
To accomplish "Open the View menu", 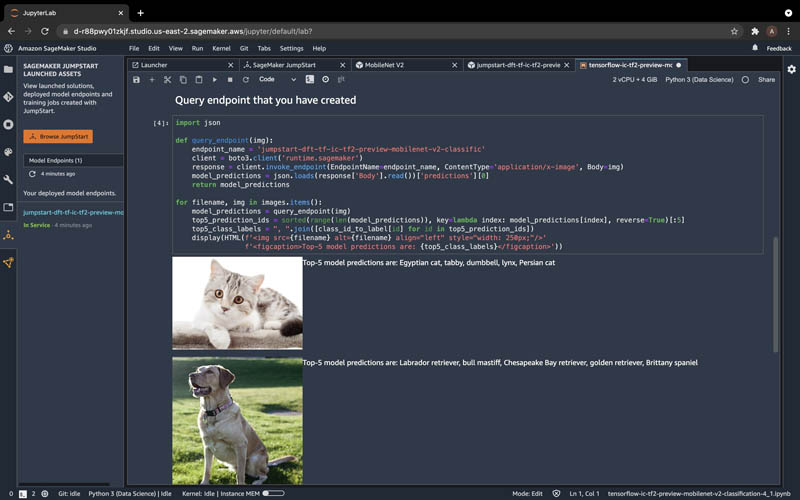I will tap(176, 48).
